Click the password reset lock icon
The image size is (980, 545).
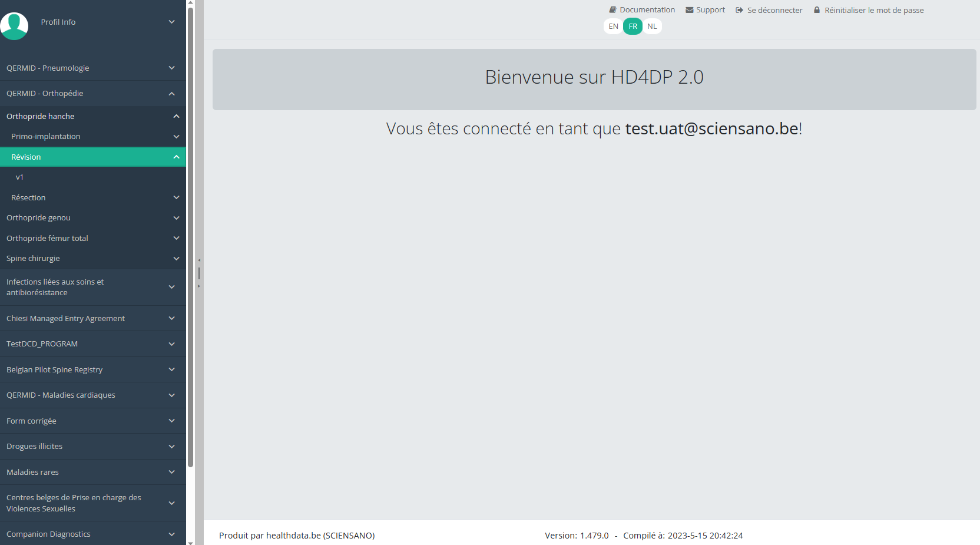click(817, 10)
